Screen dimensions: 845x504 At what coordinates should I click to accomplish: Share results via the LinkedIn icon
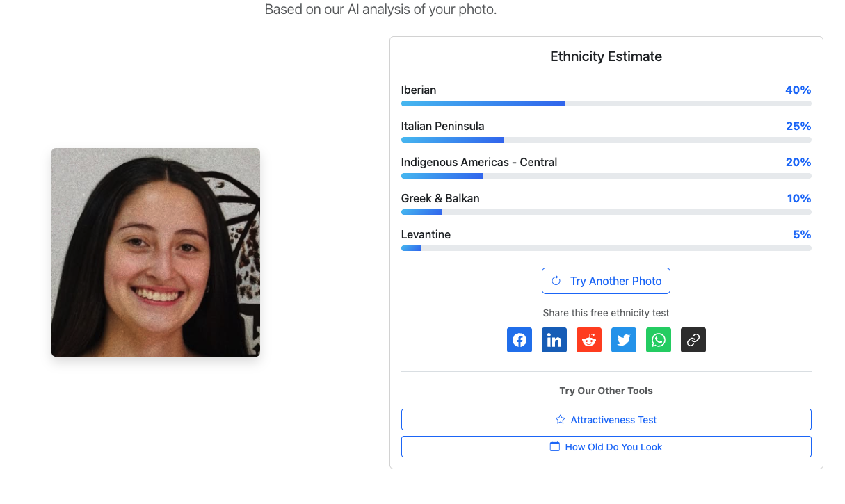(x=554, y=340)
